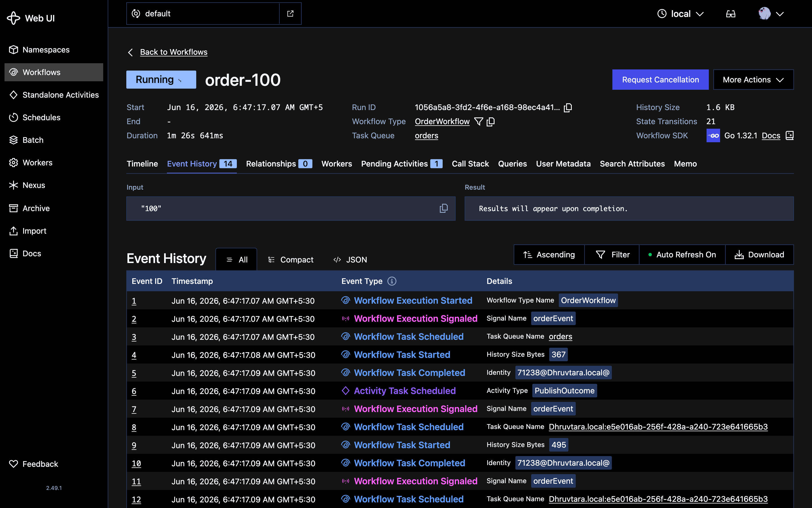Open event 8 Dhruvtara task queue link
Screen dimensions: 812x508
click(x=658, y=427)
